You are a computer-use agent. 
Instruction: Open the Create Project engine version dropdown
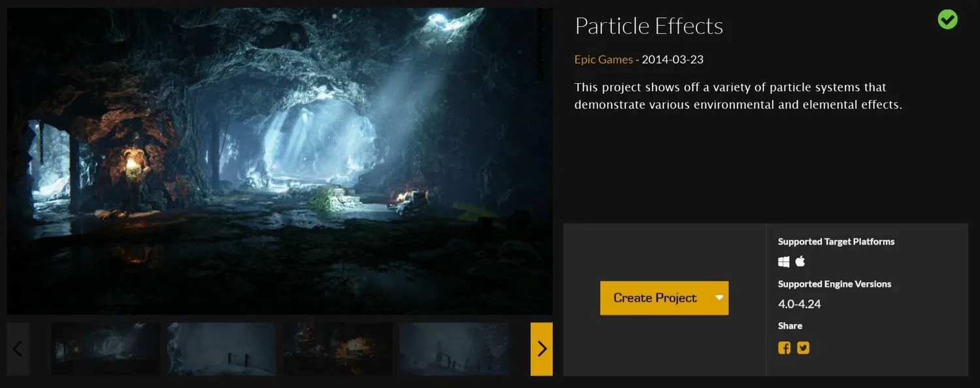(719, 297)
